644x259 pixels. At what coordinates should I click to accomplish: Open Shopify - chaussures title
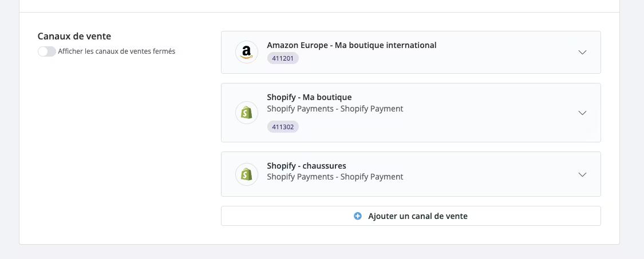click(306, 166)
